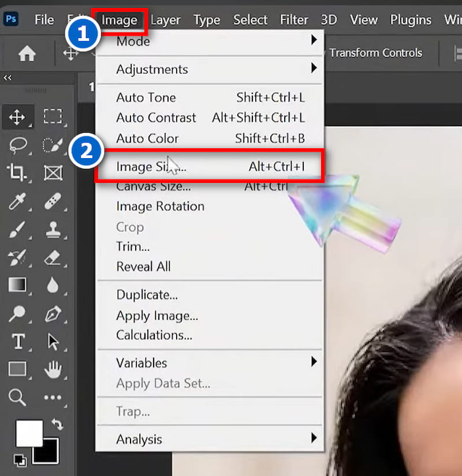Select the Healing Brush tool
This screenshot has width=462, height=476.
pos(54,201)
